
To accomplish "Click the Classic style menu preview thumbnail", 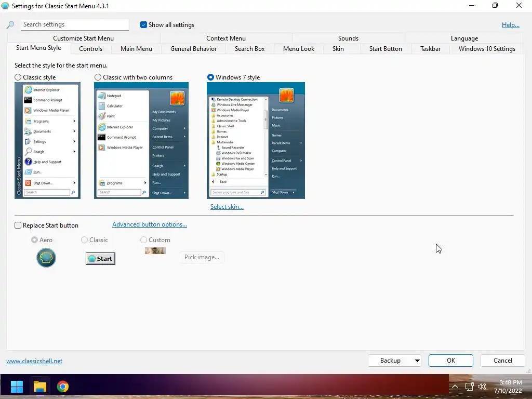I will [x=47, y=140].
